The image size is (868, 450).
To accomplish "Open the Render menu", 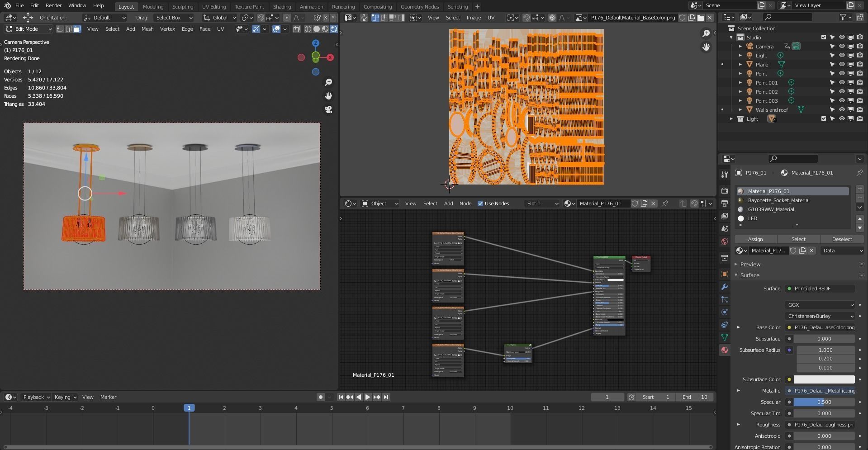I will [x=53, y=5].
